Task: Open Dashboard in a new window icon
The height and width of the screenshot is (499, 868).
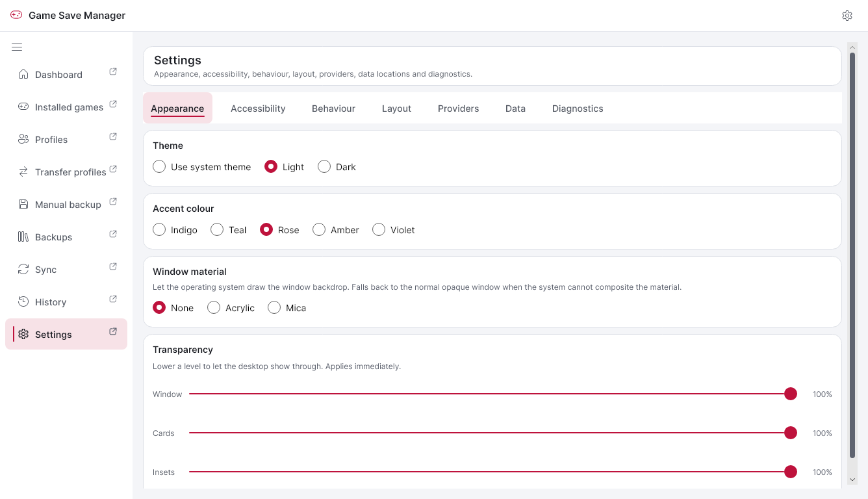Action: (x=113, y=71)
